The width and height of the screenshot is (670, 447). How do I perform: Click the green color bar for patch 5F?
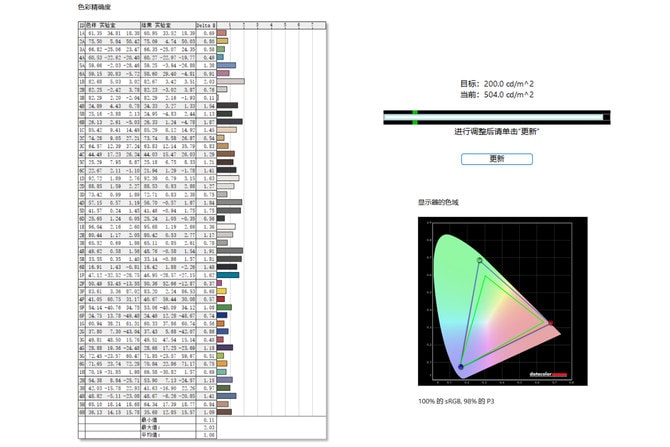[x=224, y=305]
